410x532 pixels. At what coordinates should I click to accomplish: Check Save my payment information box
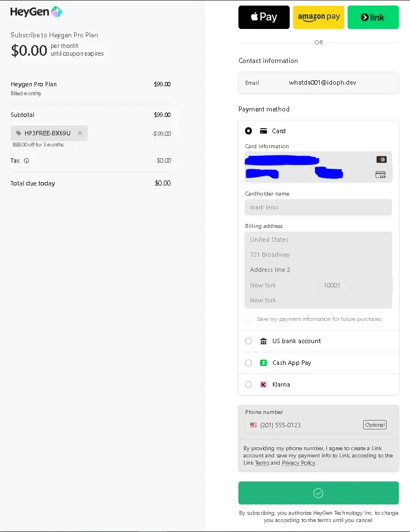point(248,319)
